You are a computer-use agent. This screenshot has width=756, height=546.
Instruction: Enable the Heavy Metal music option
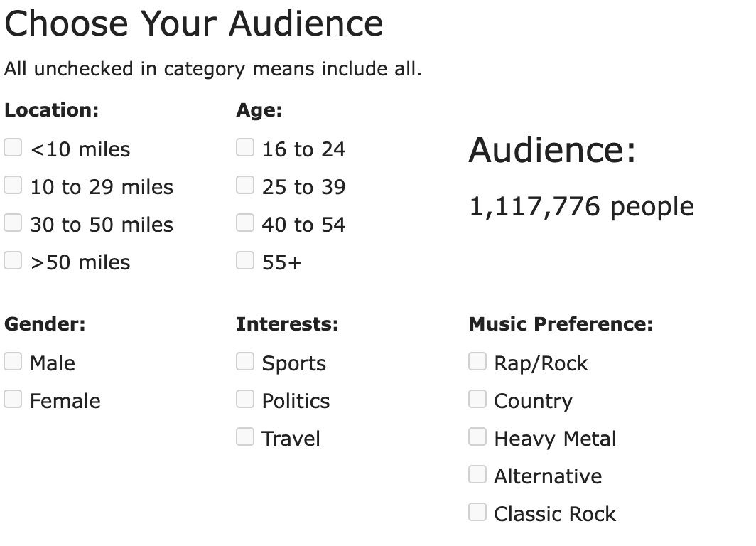(x=477, y=437)
